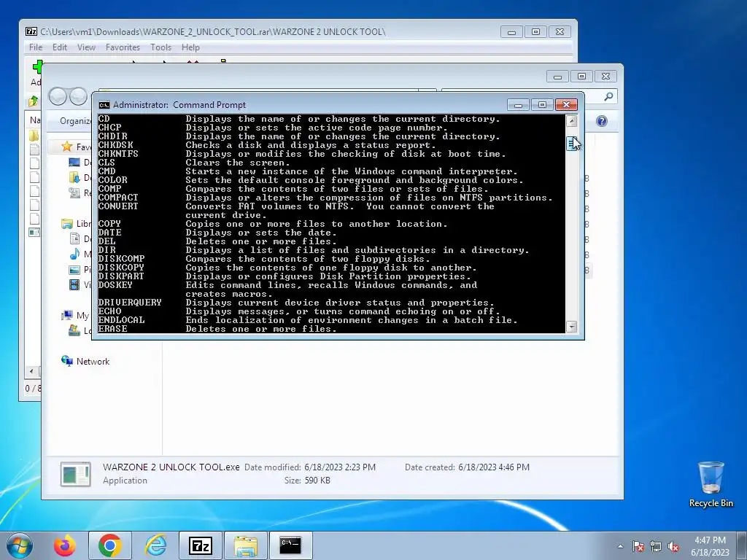The height and width of the screenshot is (560, 747).
Task: Switch to Command Prompt taskbar button
Action: tap(290, 545)
